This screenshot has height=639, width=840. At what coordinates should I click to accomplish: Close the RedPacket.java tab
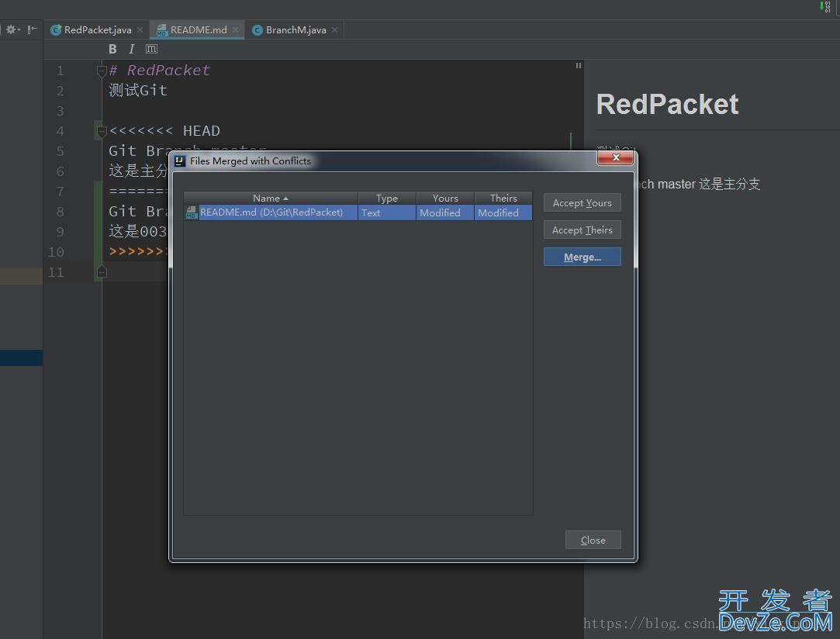click(x=140, y=30)
